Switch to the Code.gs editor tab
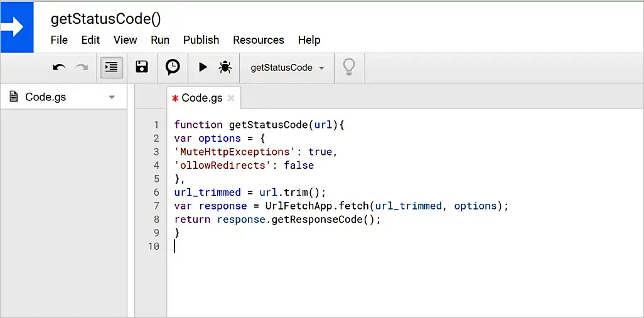Viewport: 644px width, 318px height. pos(202,98)
